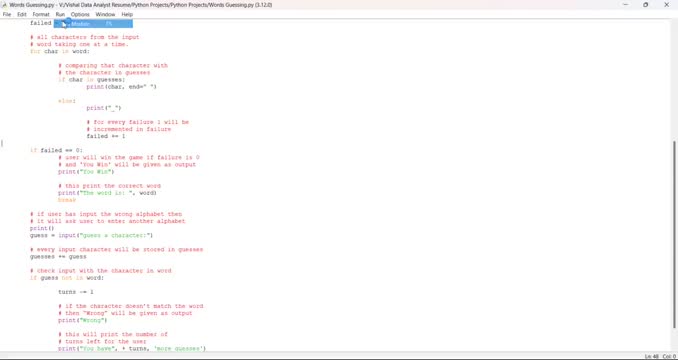Place cursor on 'for char in word:' line
The width and height of the screenshot is (678, 360).
coord(60,51)
